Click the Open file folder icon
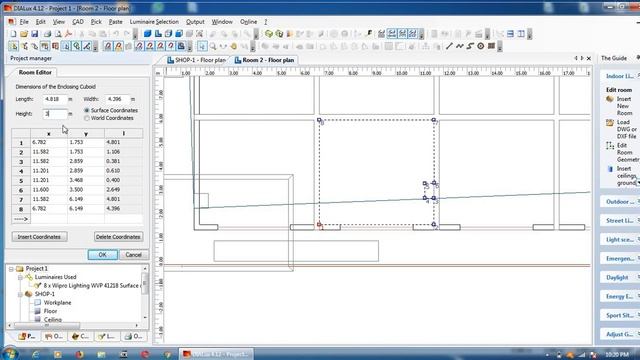This screenshot has width=640, height=360. [24, 34]
